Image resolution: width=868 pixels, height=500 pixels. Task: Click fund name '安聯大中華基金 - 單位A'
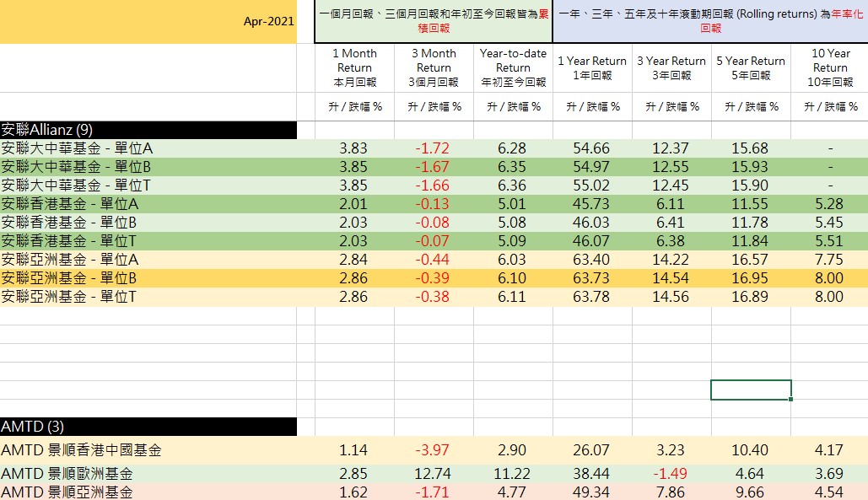pos(77,148)
